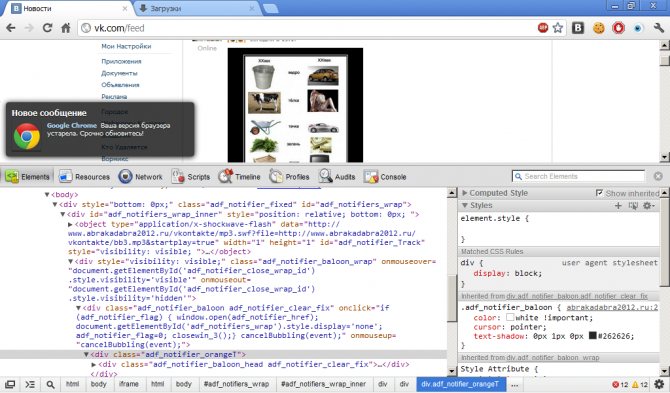Collapse the adf_notifier_orangeT div node

pos(86,355)
